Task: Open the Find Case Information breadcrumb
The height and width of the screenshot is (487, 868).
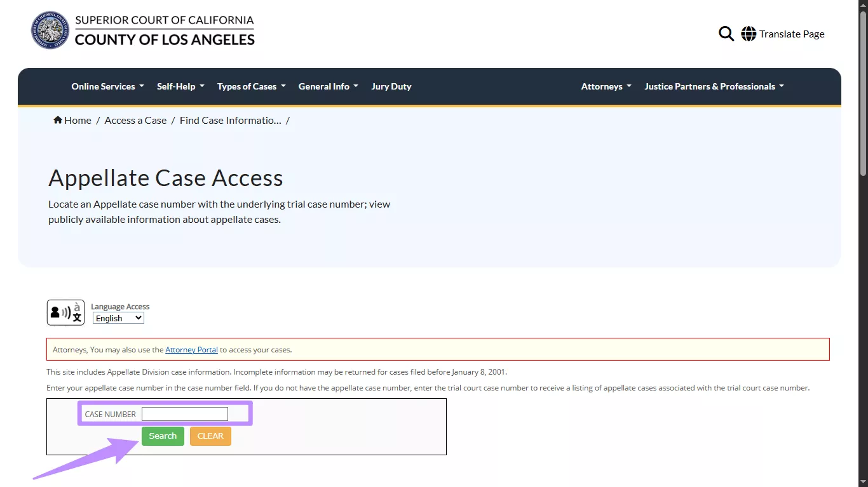Action: [x=230, y=120]
